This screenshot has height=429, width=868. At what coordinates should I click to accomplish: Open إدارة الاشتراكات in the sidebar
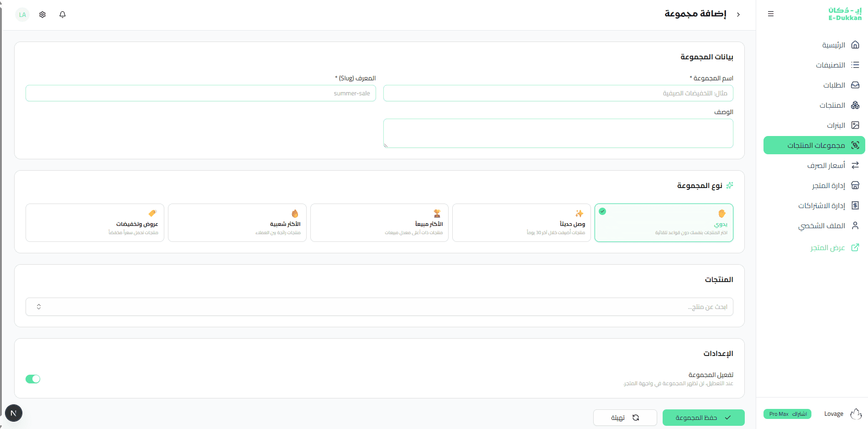pyautogui.click(x=814, y=205)
